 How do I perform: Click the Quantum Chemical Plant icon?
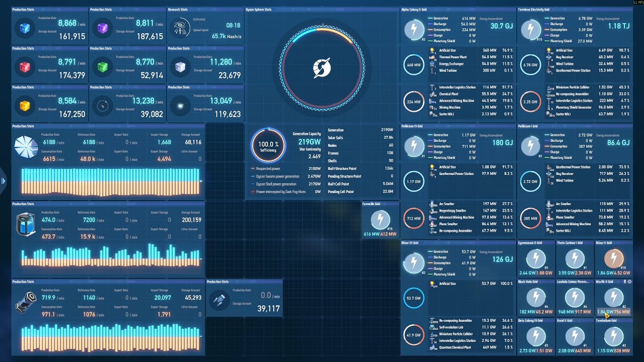pyautogui.click(x=432, y=347)
